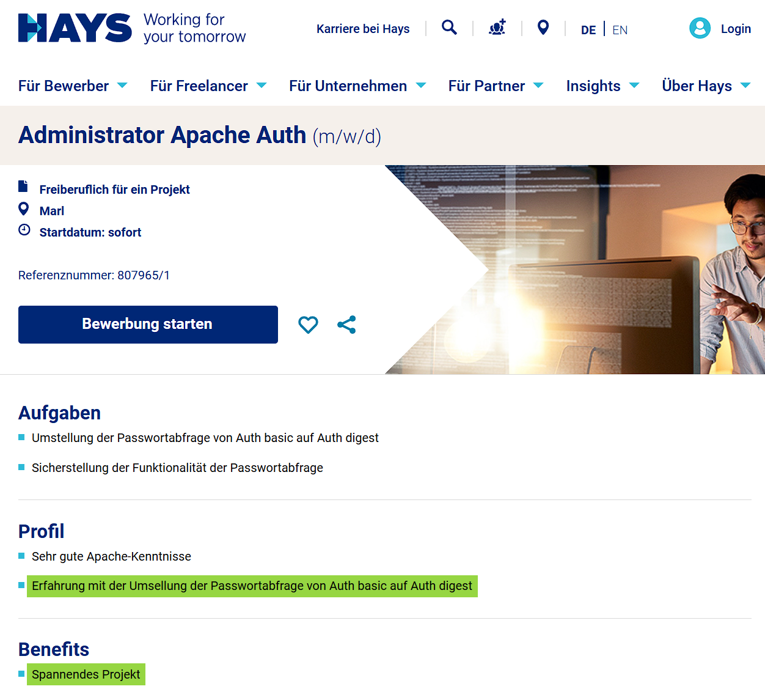Start application with Bewerbung starten
Screen dimensions: 765x700
pos(148,325)
